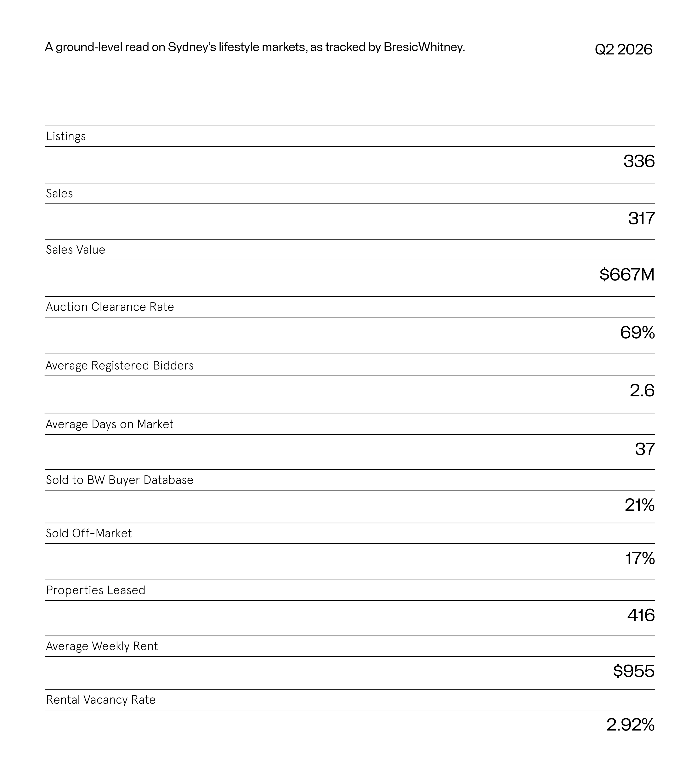Click the 416 properties leased figure
697x784 pixels.
point(641,615)
